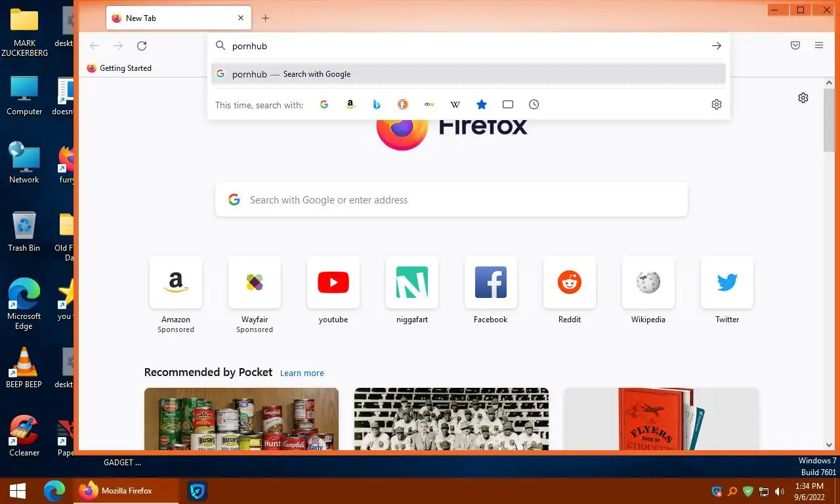Open Pocket story with Flyers book image
The width and height of the screenshot is (840, 504).
coord(661,419)
